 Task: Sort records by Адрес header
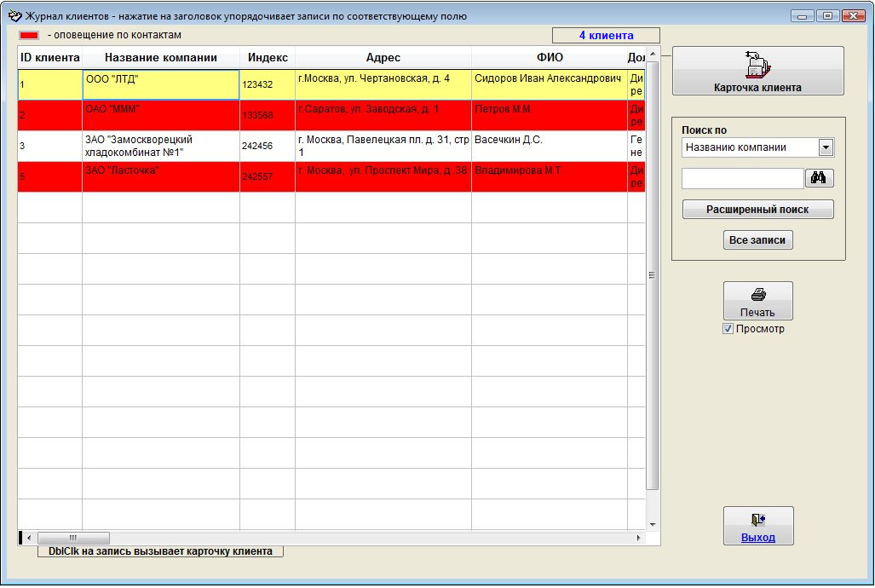pos(383,58)
